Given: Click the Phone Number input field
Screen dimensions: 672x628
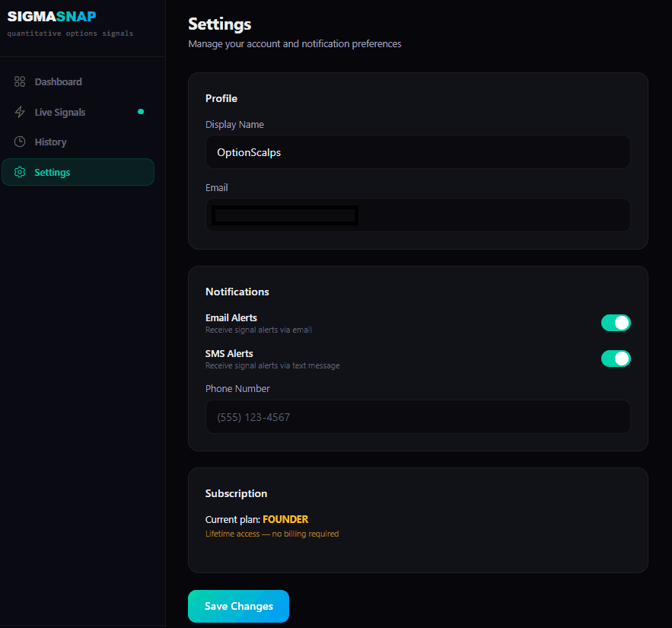Looking at the screenshot, I should (417, 417).
